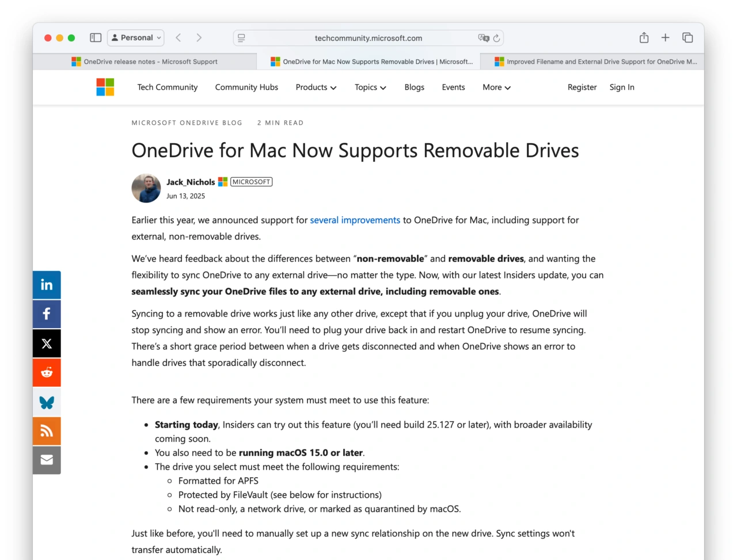Email the article via the envelope icon
Image resolution: width=737 pixels, height=560 pixels.
click(47, 460)
